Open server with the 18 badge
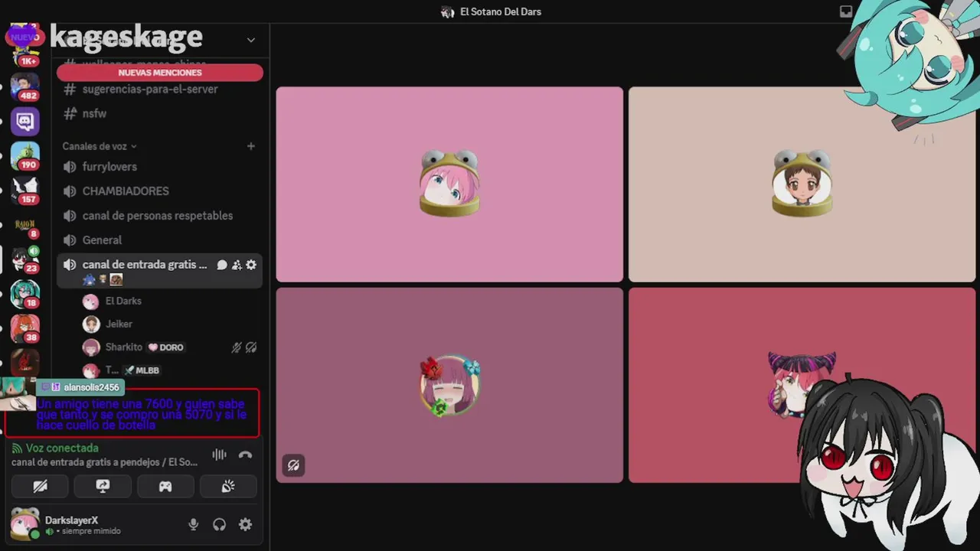 coord(24,294)
